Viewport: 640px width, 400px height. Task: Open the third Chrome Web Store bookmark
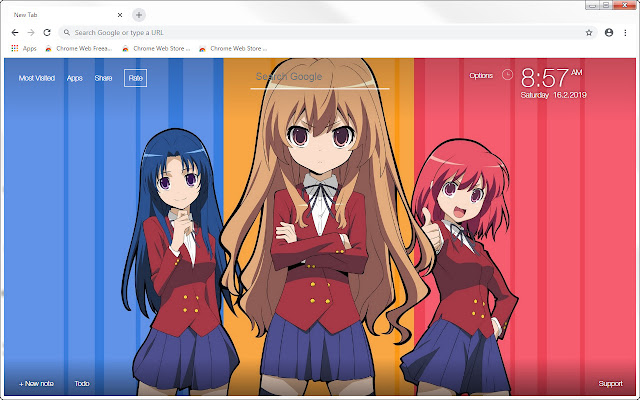point(233,48)
